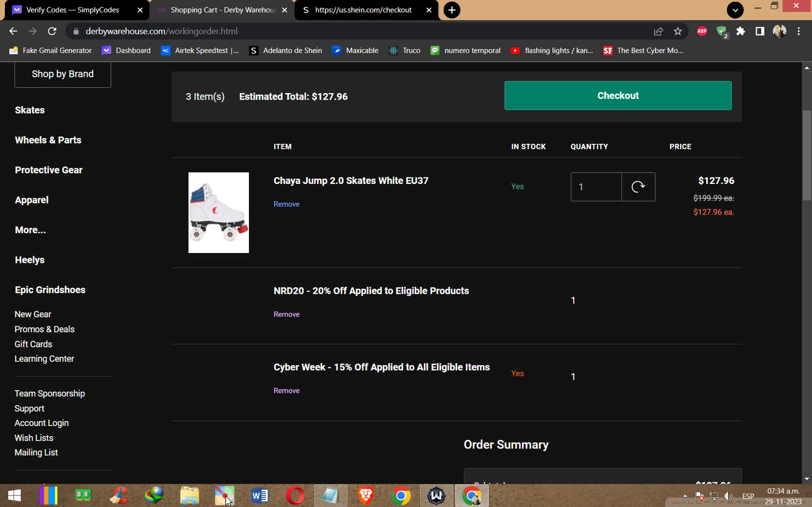Open the Extensions puzzle icon
Screen dimensions: 812x507
pyautogui.click(x=741, y=31)
